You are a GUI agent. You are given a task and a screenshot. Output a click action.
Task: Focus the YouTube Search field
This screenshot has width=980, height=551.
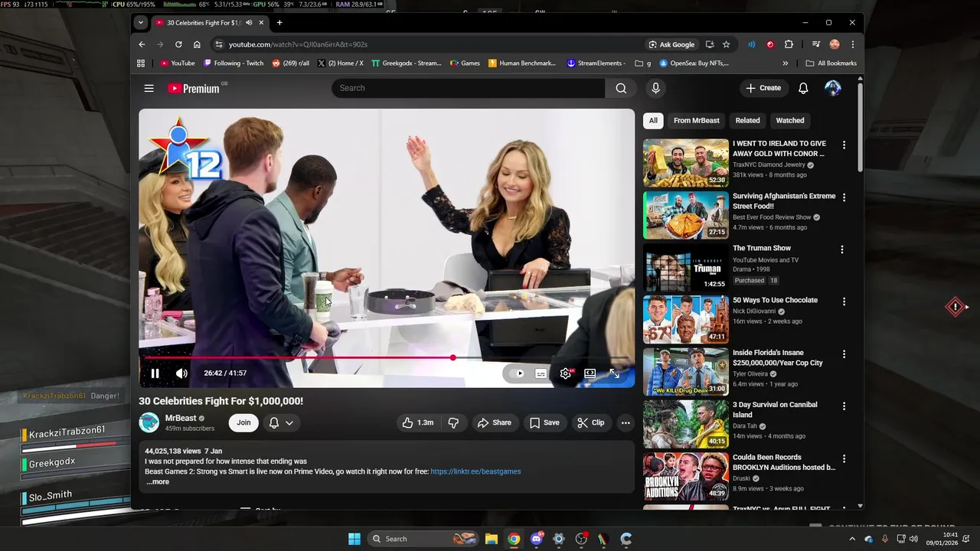click(x=468, y=88)
